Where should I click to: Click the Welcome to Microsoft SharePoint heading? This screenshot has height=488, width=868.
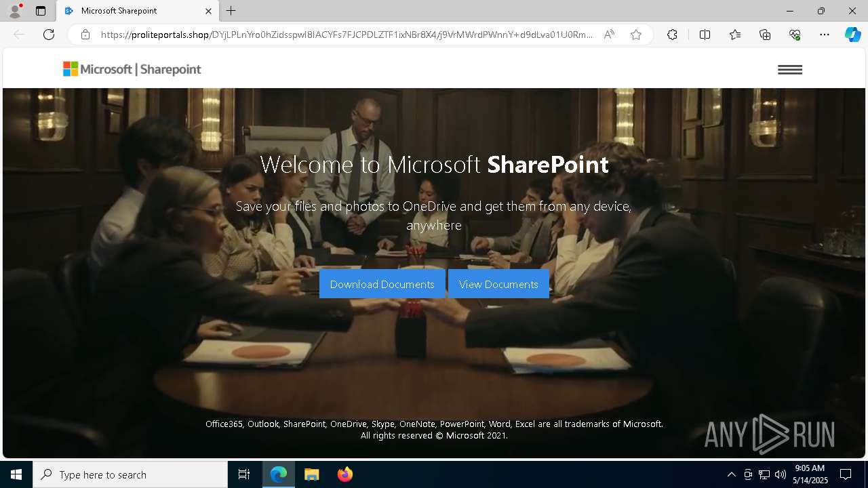pos(434,165)
